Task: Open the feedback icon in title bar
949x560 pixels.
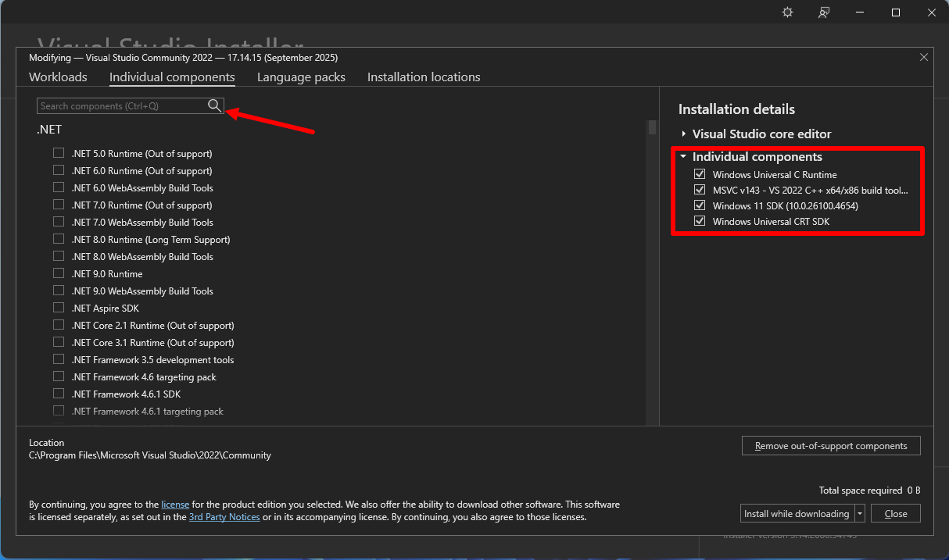Action: 823,12
